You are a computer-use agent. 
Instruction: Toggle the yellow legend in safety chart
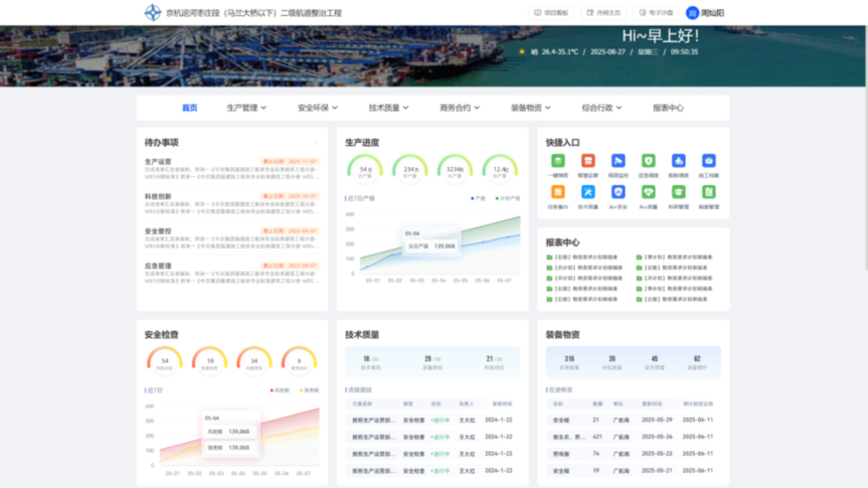tap(309, 390)
